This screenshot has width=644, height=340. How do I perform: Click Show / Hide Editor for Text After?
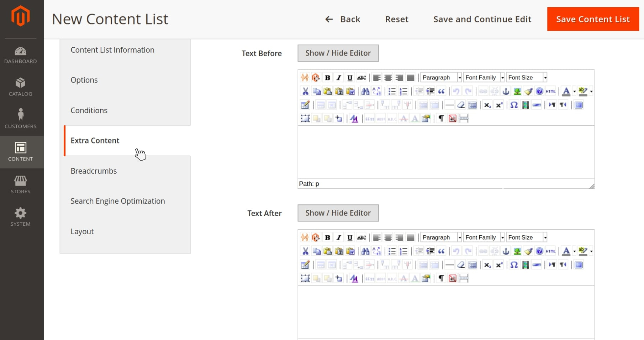(338, 213)
